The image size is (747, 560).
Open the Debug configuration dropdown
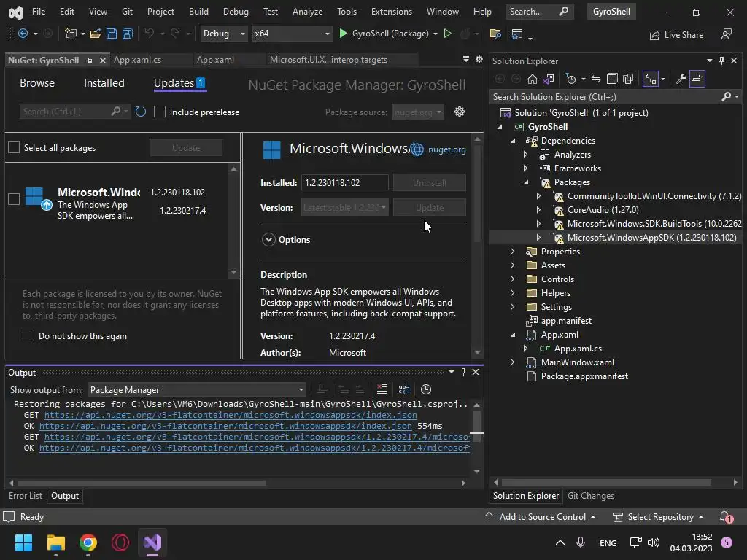[224, 34]
